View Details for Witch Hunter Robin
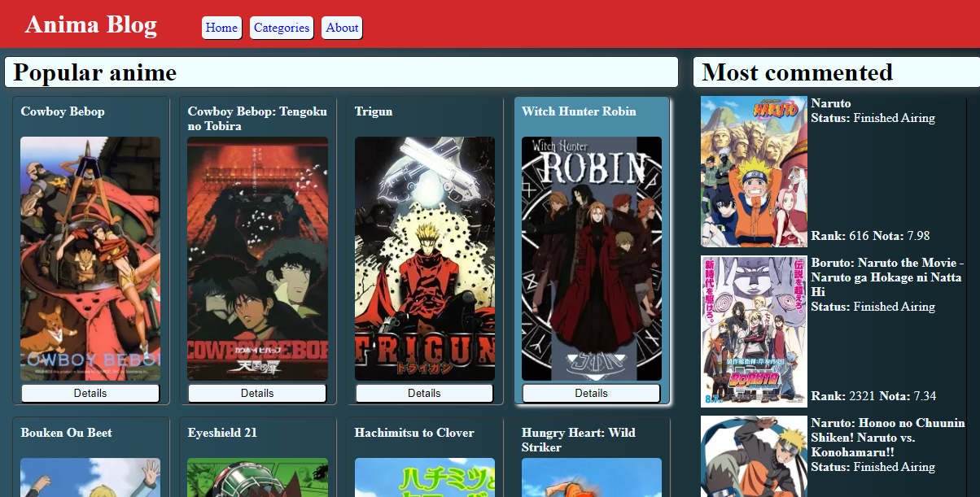 591,393
